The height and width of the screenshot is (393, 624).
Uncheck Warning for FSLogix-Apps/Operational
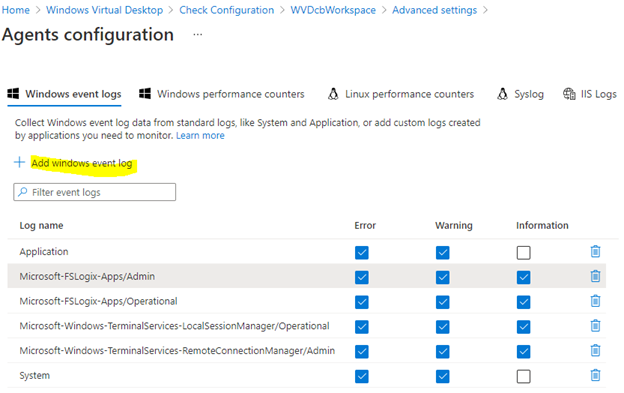pyautogui.click(x=443, y=302)
